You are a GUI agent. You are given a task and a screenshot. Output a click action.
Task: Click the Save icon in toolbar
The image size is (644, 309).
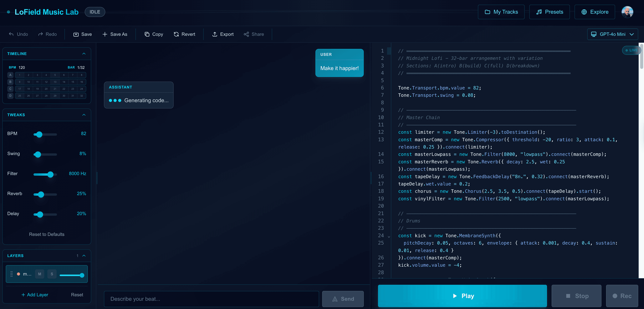tap(76, 34)
